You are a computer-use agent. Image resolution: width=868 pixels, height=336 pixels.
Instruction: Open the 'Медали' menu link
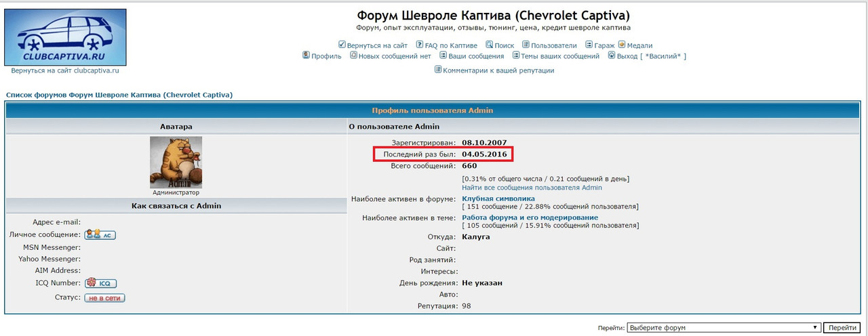639,45
